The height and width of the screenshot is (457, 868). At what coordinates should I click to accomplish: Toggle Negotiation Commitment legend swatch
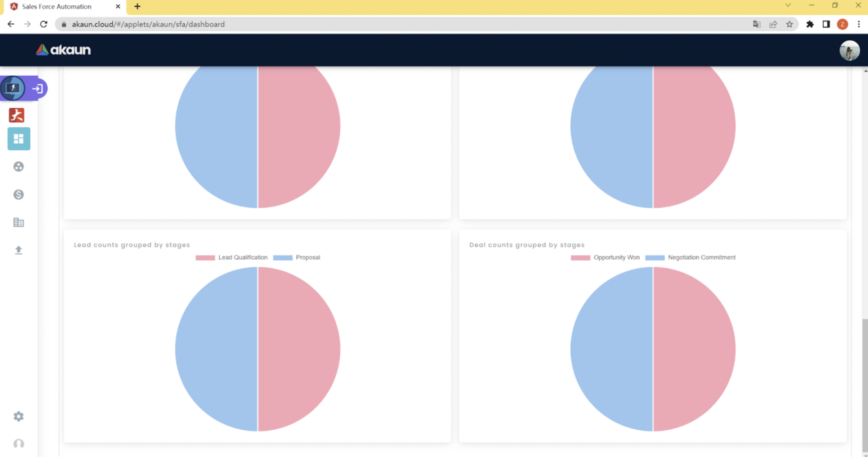pyautogui.click(x=655, y=257)
